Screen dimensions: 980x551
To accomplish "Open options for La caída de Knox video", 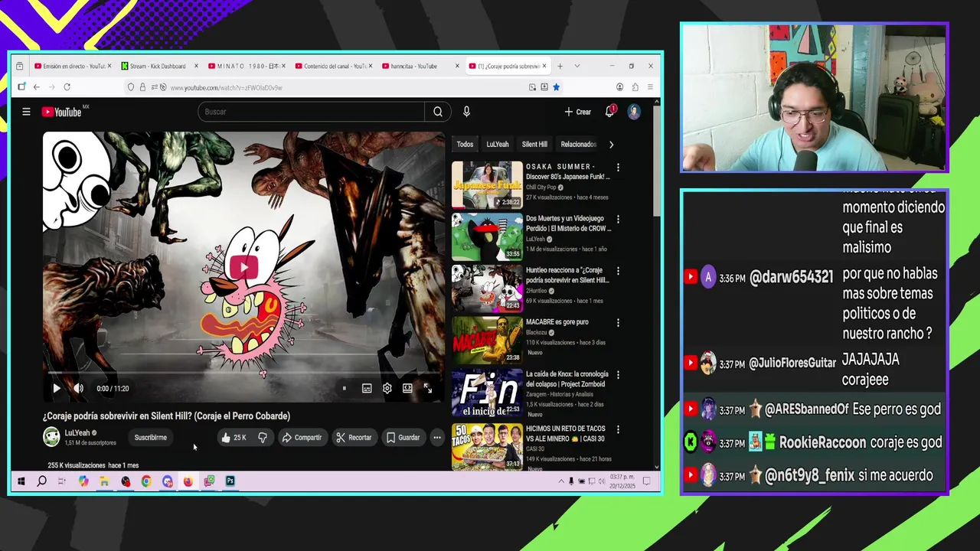I will click(x=618, y=375).
